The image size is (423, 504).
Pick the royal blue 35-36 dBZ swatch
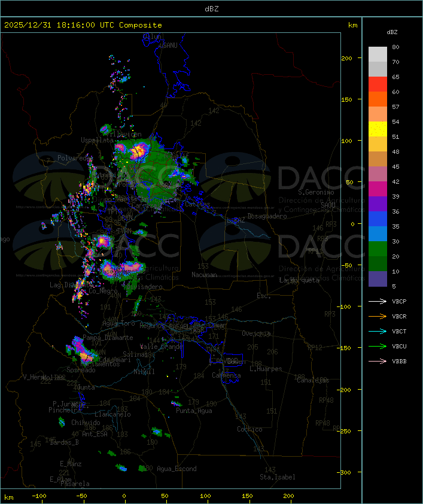click(378, 219)
